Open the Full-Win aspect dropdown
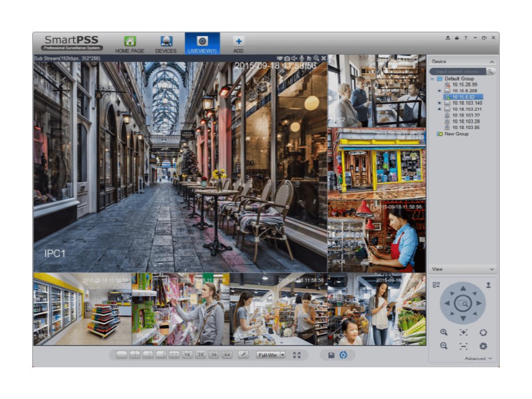This screenshot has height=399, width=532. click(283, 355)
